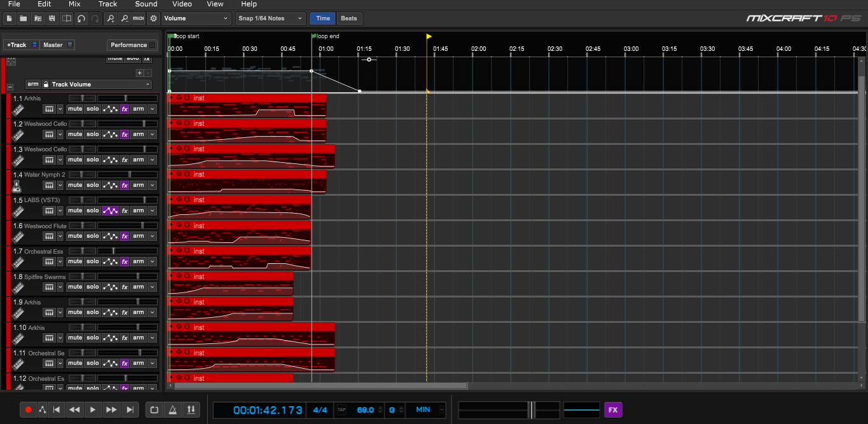Open project with the folder icon
The image size is (868, 424).
pyautogui.click(x=24, y=18)
